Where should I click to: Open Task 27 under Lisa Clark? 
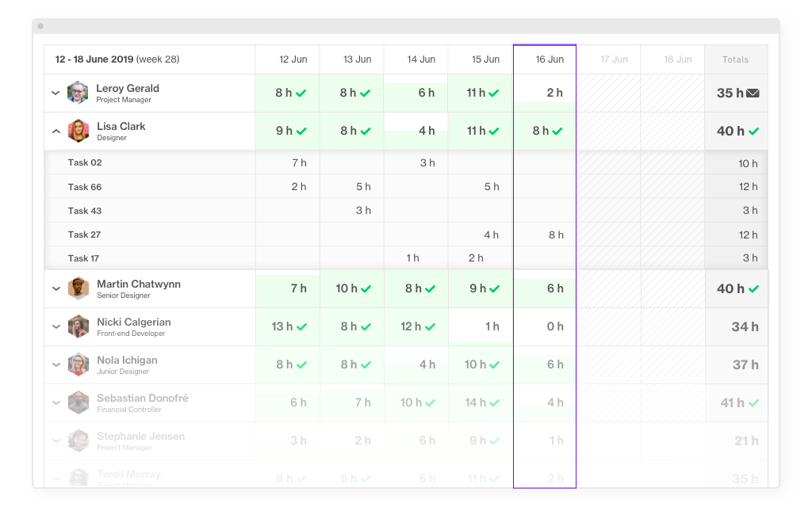point(85,234)
